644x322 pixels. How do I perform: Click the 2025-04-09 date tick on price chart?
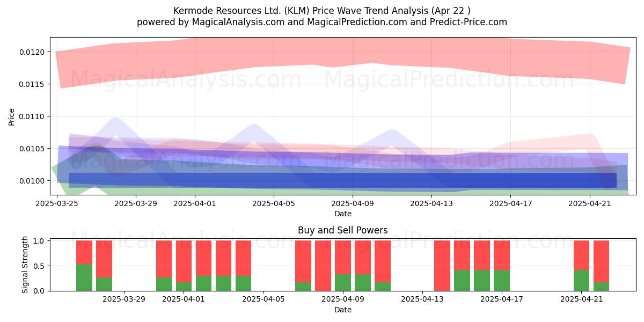[353, 203]
